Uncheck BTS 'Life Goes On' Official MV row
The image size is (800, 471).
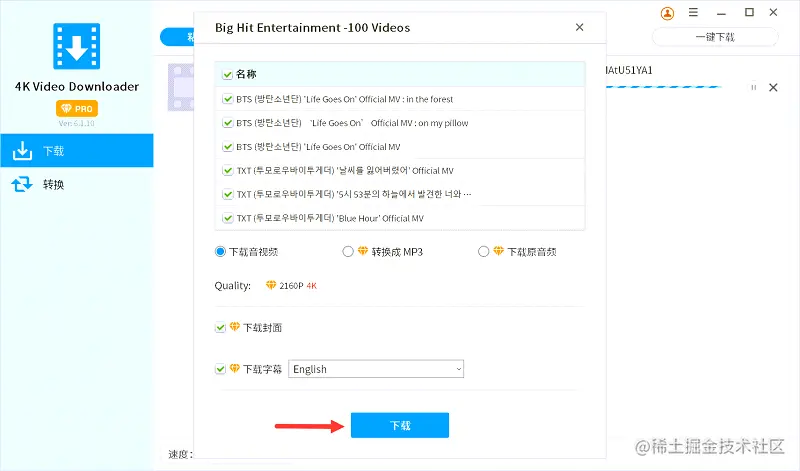228,147
